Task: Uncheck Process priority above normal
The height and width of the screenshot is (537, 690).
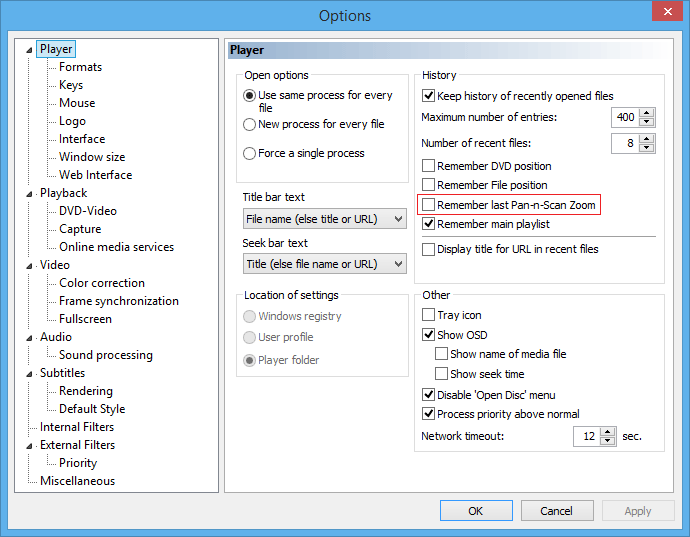Action: [428, 414]
